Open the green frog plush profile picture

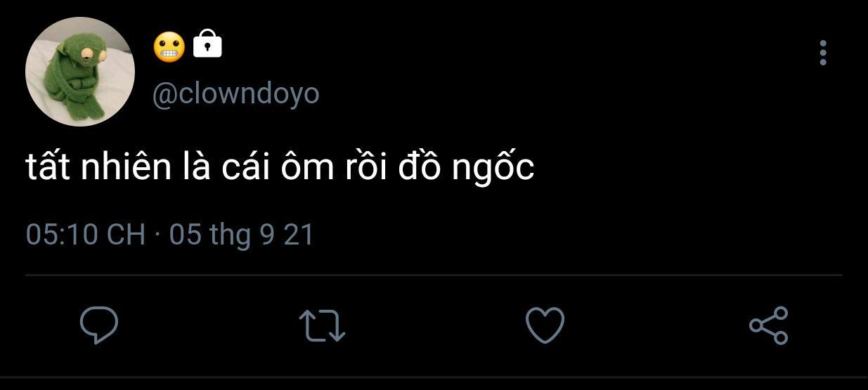tap(80, 72)
